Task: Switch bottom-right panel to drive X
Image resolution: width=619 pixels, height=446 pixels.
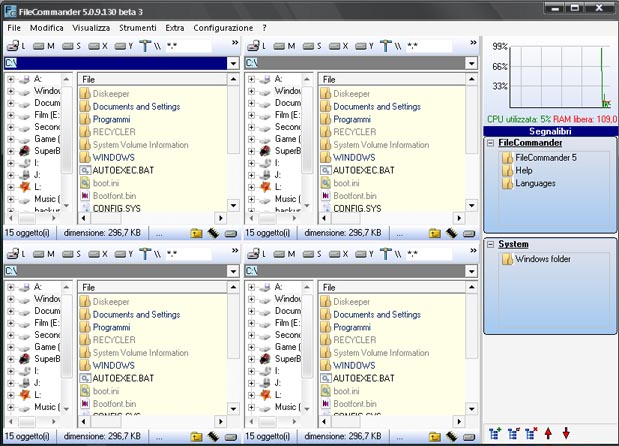Action: tap(338, 254)
